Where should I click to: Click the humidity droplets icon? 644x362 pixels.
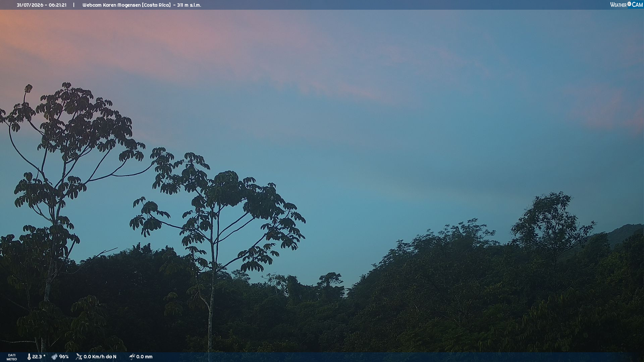coord(54,357)
